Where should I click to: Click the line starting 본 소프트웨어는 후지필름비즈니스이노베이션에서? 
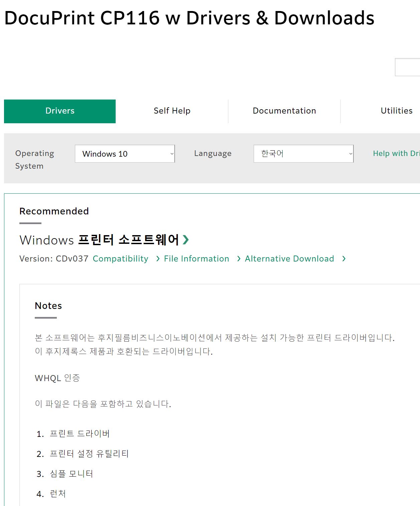tap(215, 338)
